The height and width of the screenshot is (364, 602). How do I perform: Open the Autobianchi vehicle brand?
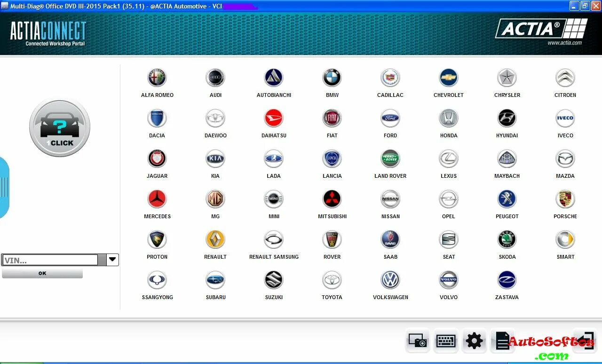(274, 78)
